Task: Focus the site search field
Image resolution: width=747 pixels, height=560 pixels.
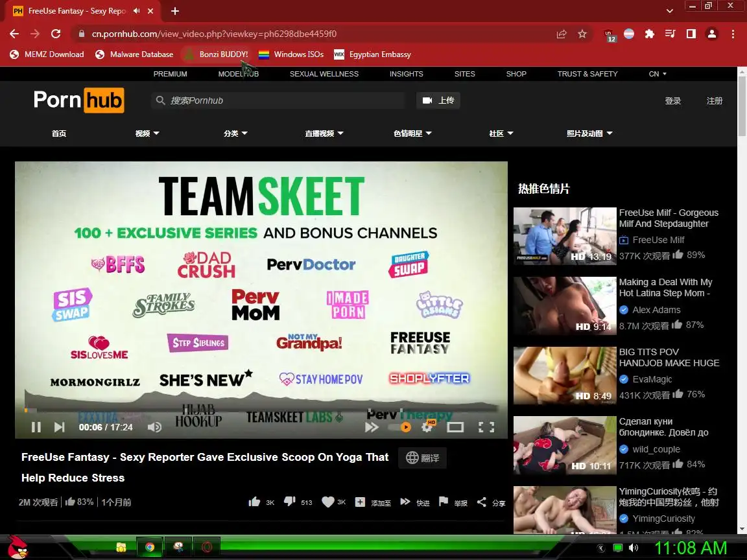Action: 278,100
